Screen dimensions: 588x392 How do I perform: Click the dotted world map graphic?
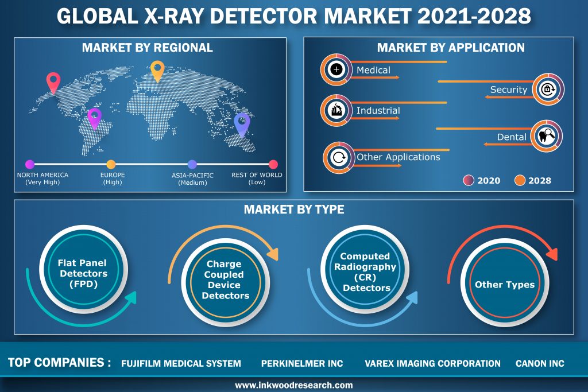pyautogui.click(x=142, y=111)
